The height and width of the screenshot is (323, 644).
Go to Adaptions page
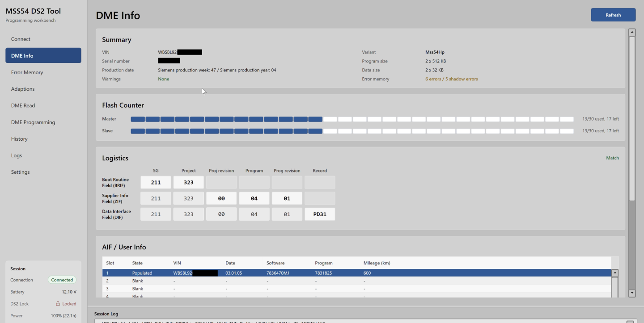coord(43,89)
